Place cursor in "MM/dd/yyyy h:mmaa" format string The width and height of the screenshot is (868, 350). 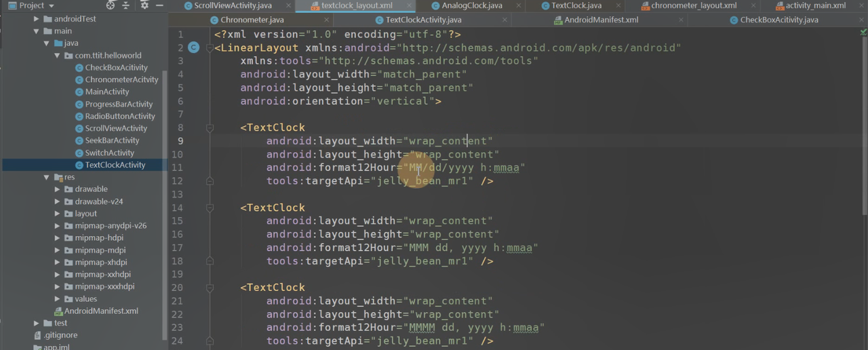click(x=464, y=168)
